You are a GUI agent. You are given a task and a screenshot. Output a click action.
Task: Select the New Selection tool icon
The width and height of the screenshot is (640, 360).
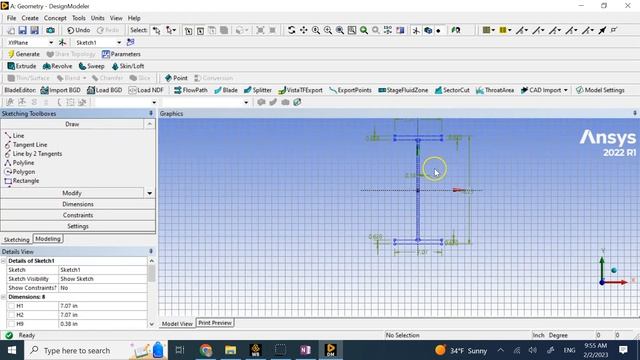coord(156,30)
